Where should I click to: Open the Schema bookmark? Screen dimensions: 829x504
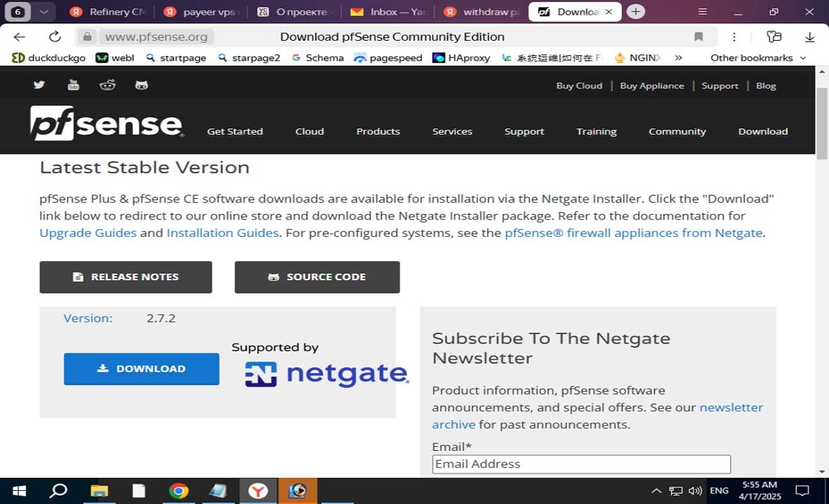(317, 58)
